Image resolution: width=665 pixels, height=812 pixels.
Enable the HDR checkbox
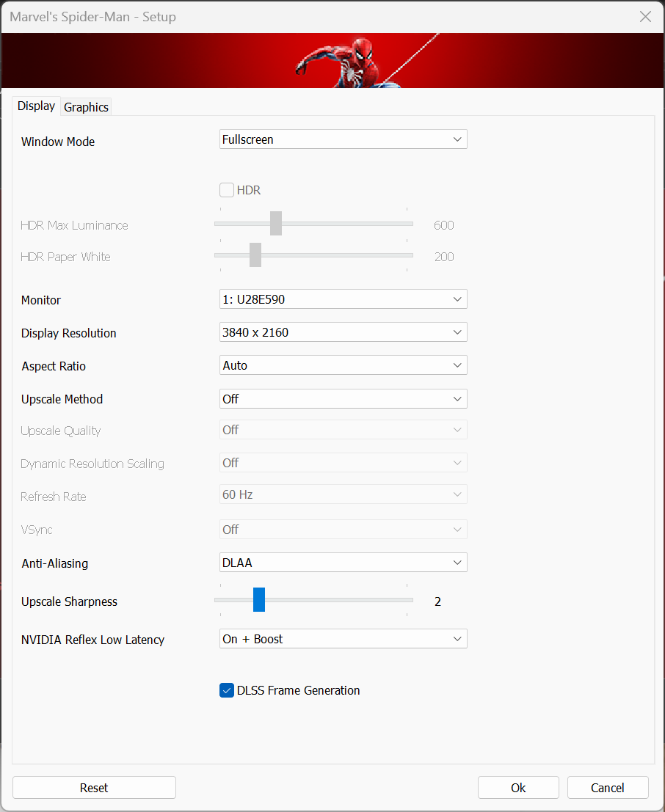coord(227,190)
